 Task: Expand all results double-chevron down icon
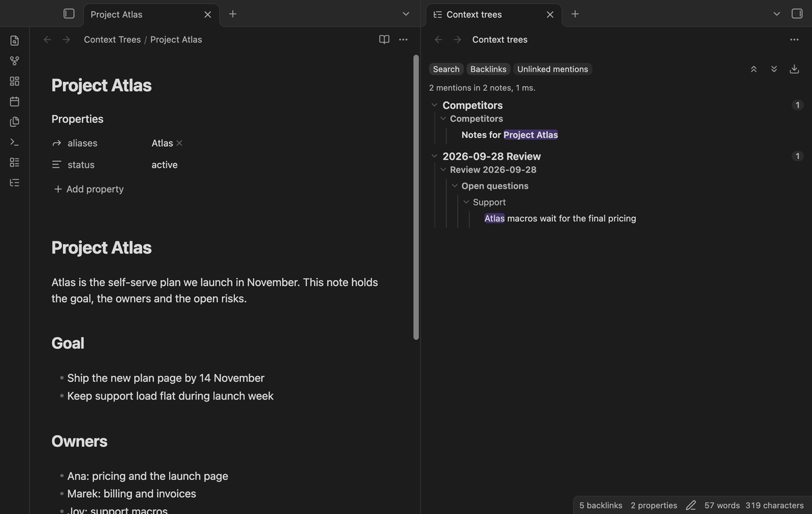pyautogui.click(x=774, y=69)
